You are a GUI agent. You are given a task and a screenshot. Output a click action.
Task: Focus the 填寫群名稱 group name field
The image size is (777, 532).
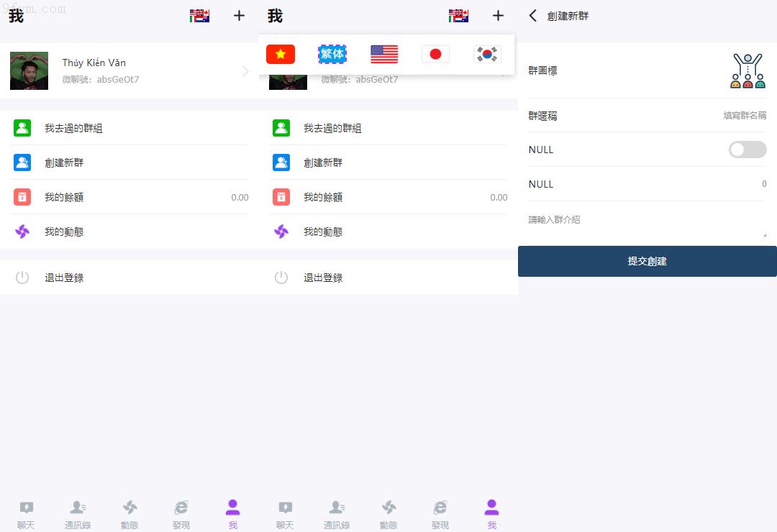719,115
